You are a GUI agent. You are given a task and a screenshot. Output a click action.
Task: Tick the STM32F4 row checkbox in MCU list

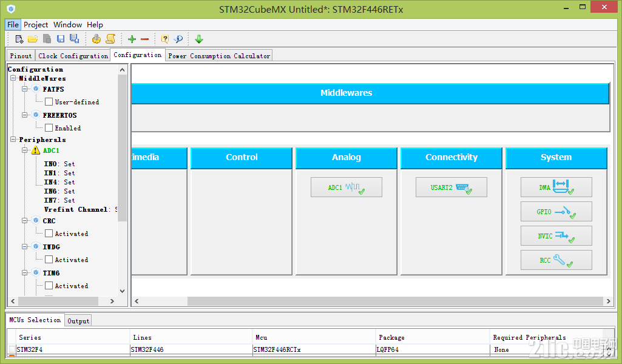point(12,349)
